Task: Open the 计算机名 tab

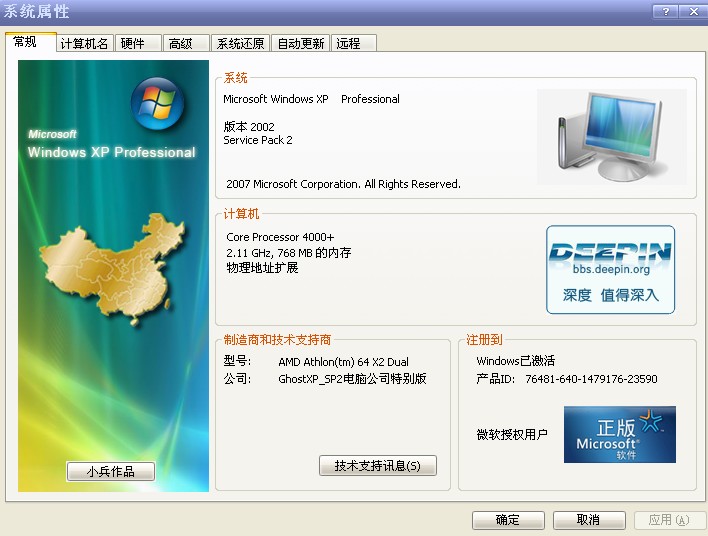Action: point(84,43)
